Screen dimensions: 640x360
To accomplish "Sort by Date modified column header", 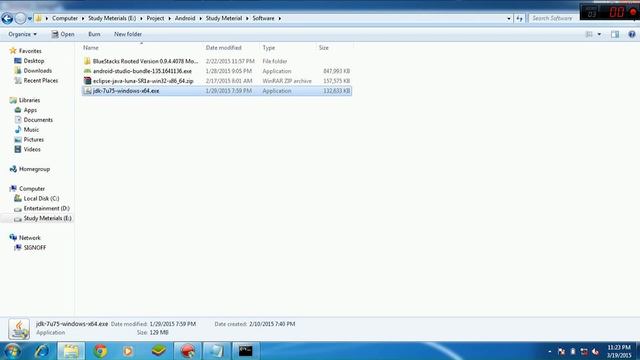I will [x=231, y=48].
